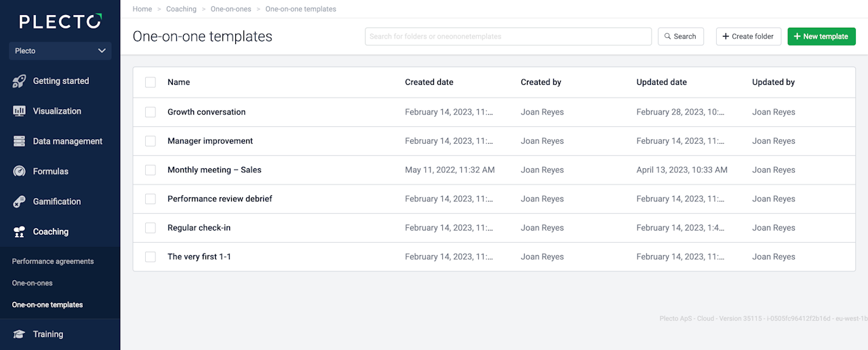The height and width of the screenshot is (350, 868).
Task: Click the Formulas gauge icon
Action: point(20,172)
